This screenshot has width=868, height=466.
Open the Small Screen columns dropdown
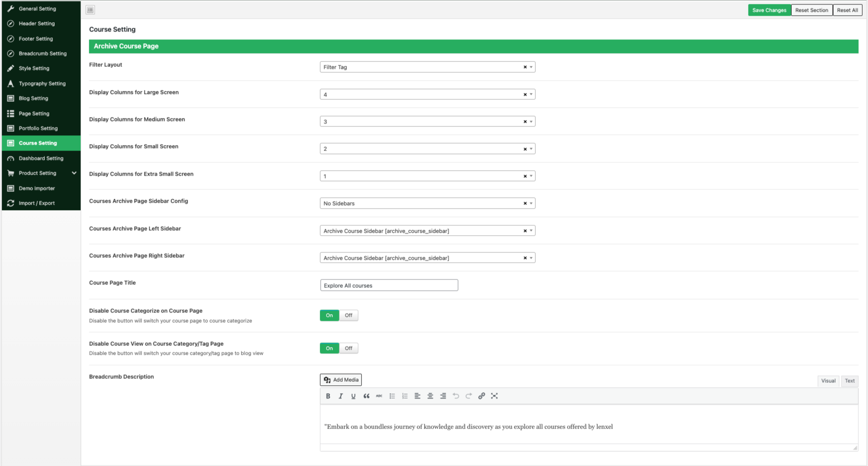[x=427, y=149]
